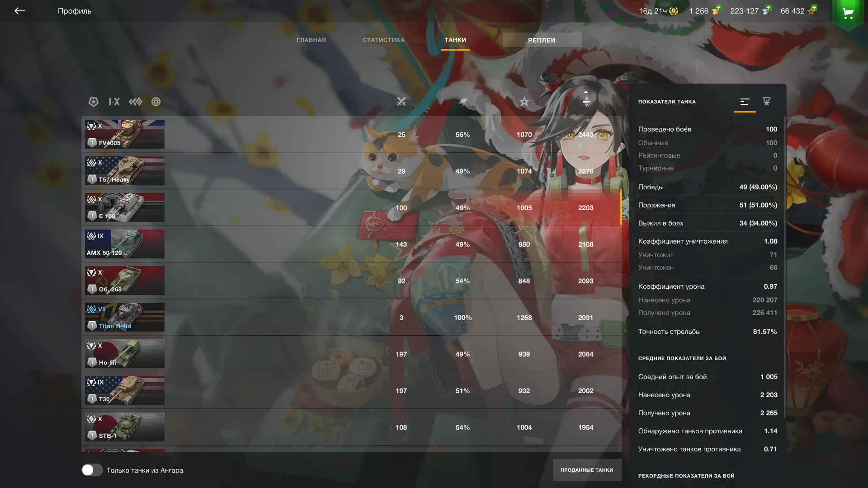
Task: Click FV4005 average damage value 2443
Action: [586, 135]
